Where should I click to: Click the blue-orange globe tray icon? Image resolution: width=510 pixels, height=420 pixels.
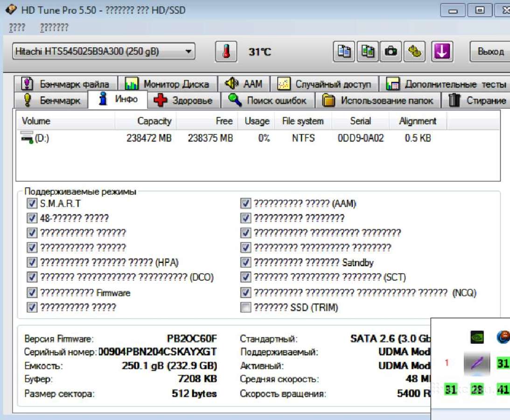pos(503,337)
